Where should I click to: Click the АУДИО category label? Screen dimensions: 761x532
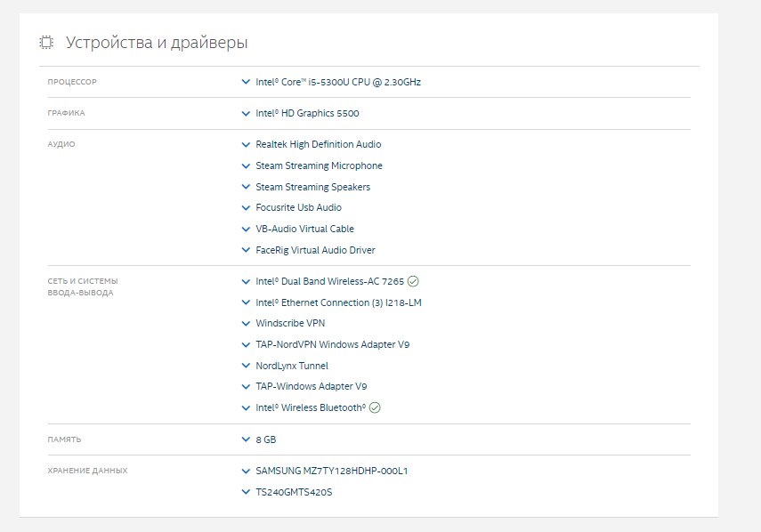tap(61, 144)
